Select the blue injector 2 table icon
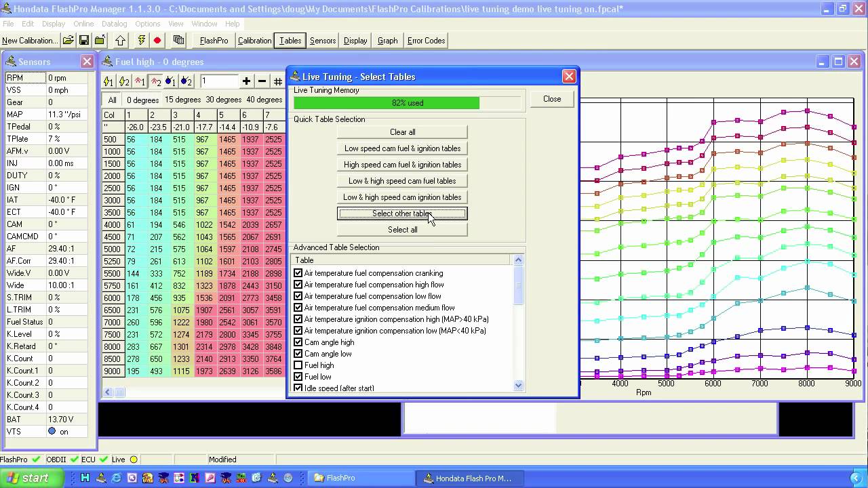Viewport: 868px width, 488px height. point(186,81)
